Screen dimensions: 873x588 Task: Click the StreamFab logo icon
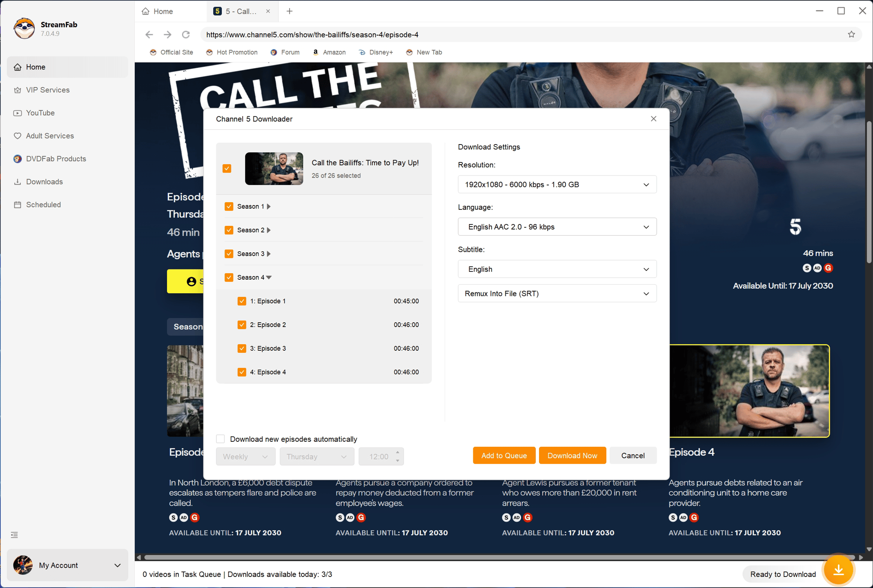point(24,29)
